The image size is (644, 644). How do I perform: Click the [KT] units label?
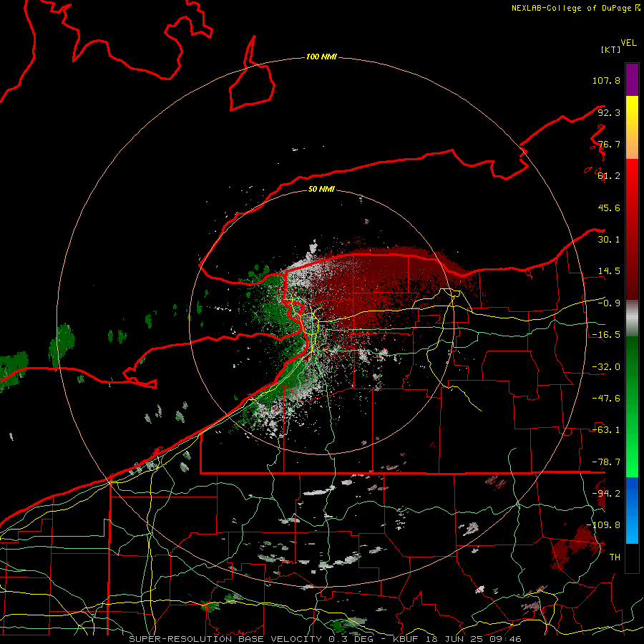pyautogui.click(x=610, y=49)
